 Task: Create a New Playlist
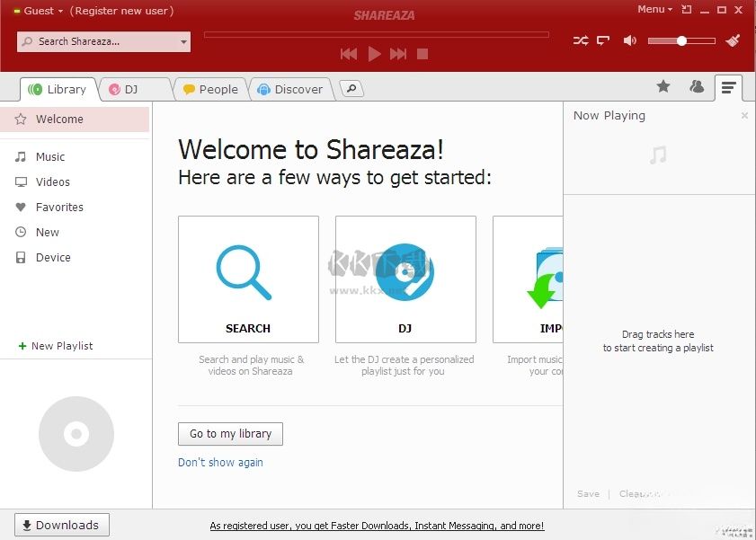(56, 346)
